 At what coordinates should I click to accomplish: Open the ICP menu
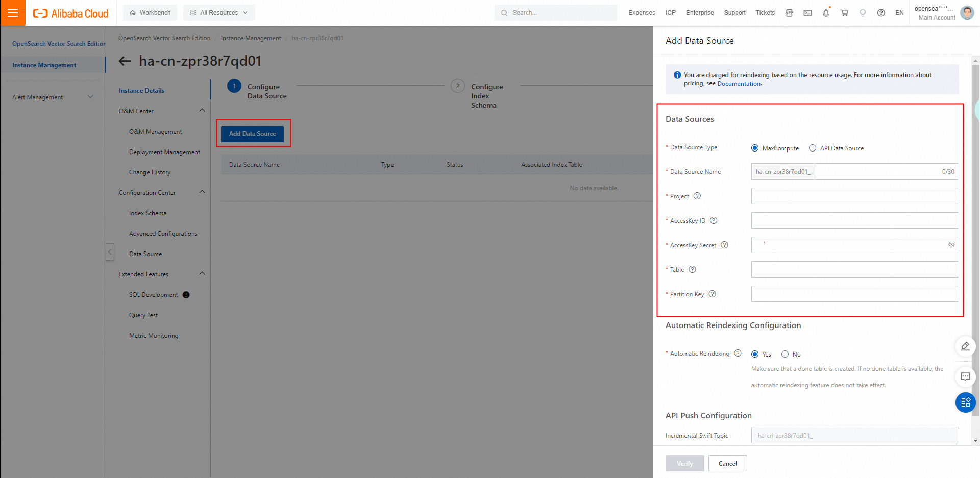671,13
